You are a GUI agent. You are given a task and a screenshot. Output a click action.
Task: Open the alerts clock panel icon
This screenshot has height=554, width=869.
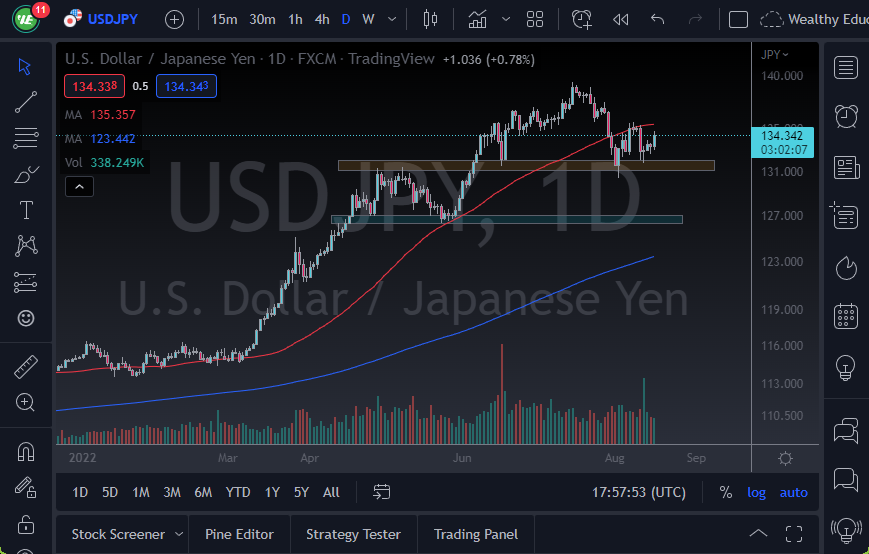tap(846, 115)
